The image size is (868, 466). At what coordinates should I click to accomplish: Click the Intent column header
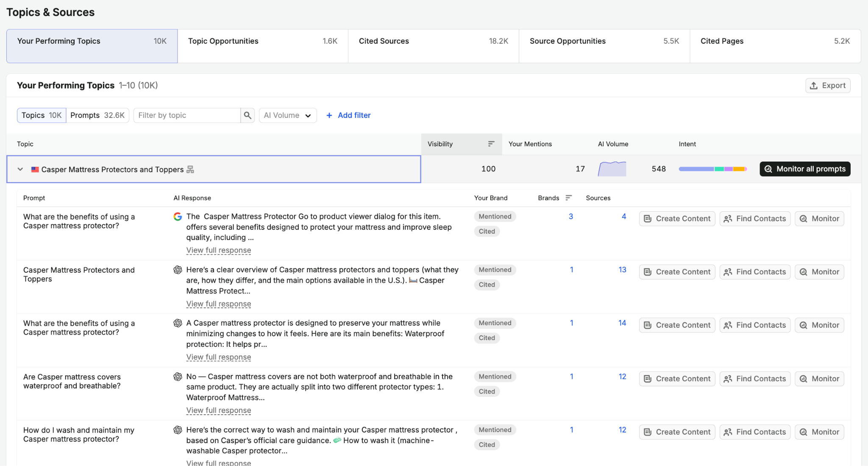(x=687, y=144)
